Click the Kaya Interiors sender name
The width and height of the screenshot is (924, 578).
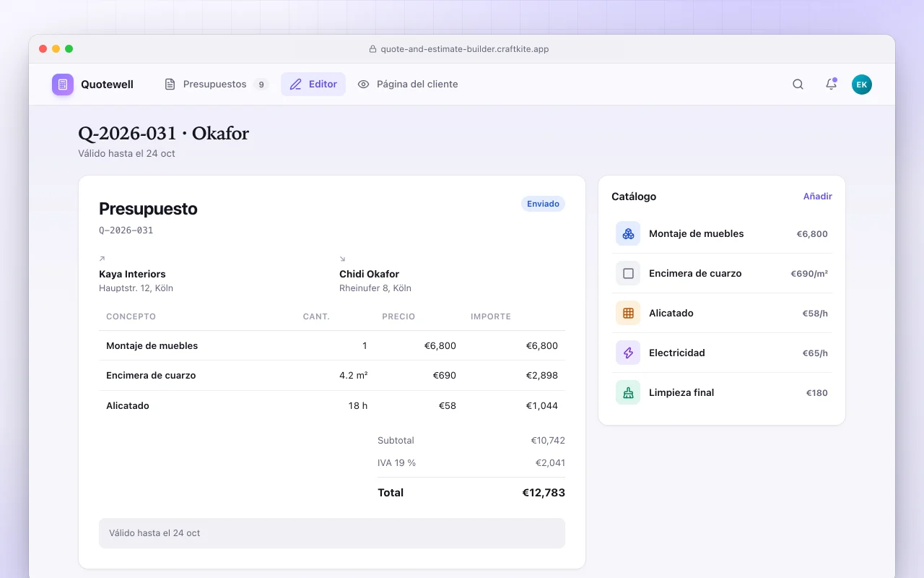[132, 275]
